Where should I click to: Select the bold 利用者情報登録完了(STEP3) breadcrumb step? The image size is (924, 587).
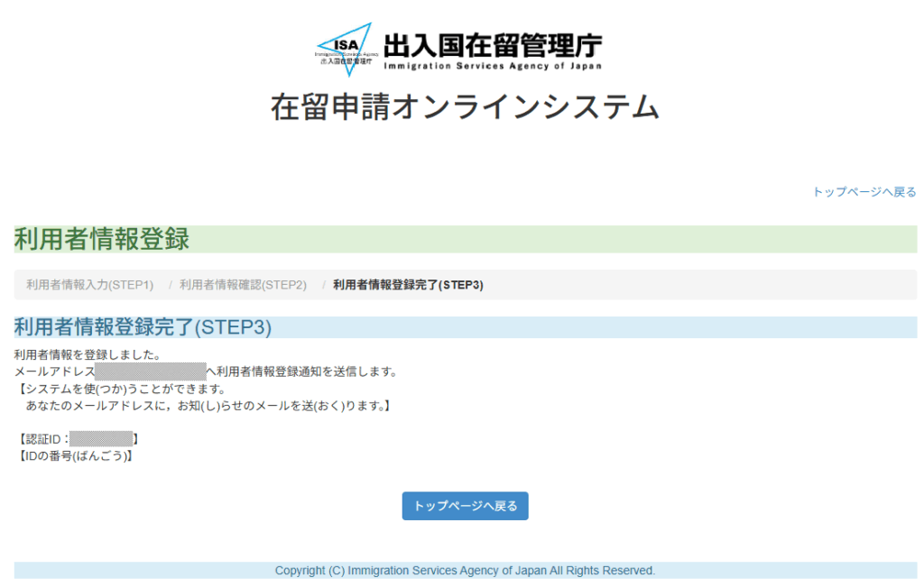pos(408,285)
